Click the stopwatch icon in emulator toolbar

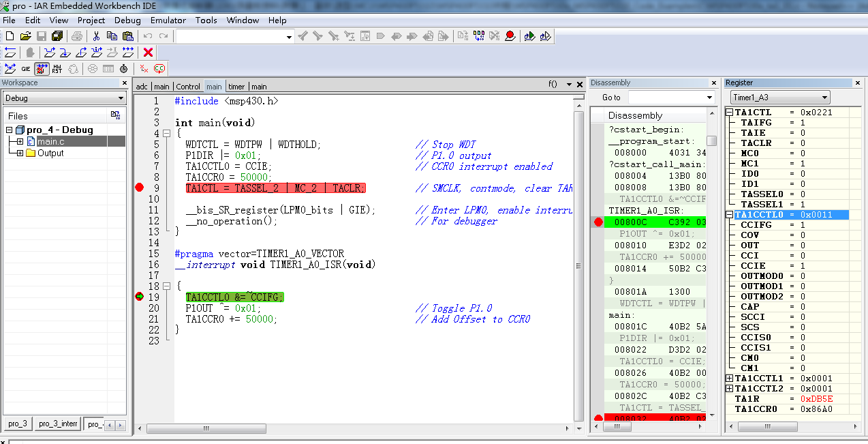coord(123,68)
